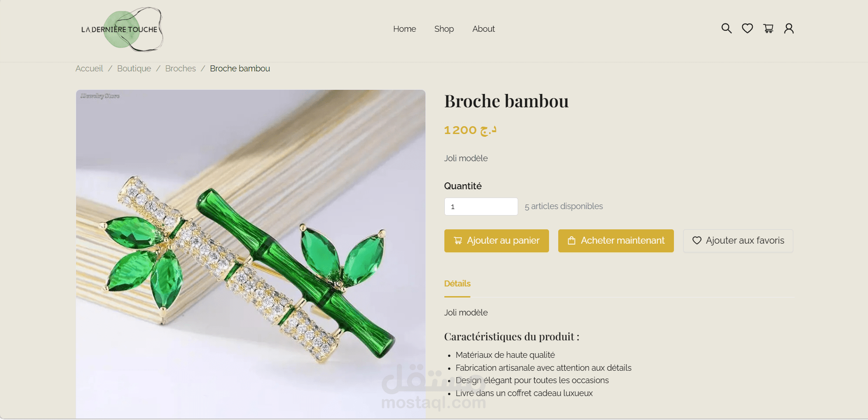This screenshot has height=420, width=868.
Task: Click the Ajouter aux favoris button
Action: [x=738, y=241]
